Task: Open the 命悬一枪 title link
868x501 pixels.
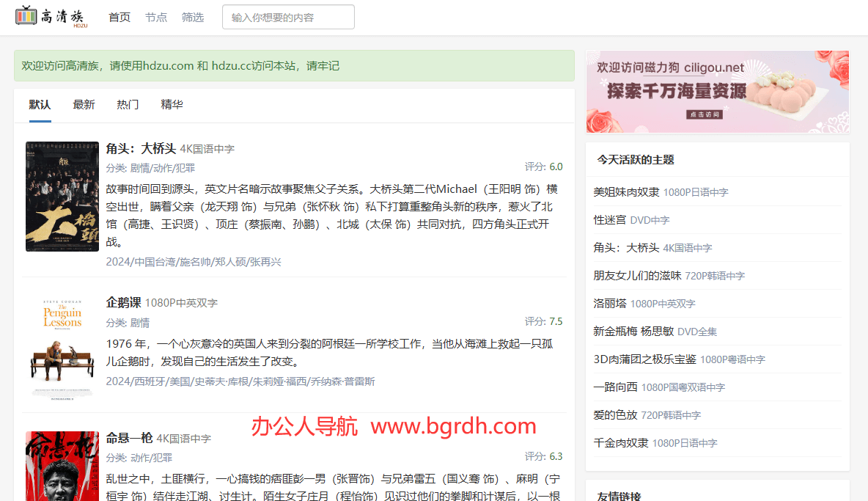Action: click(129, 438)
